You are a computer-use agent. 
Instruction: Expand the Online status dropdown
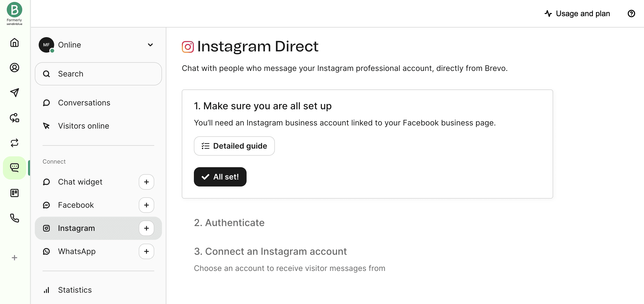(150, 45)
